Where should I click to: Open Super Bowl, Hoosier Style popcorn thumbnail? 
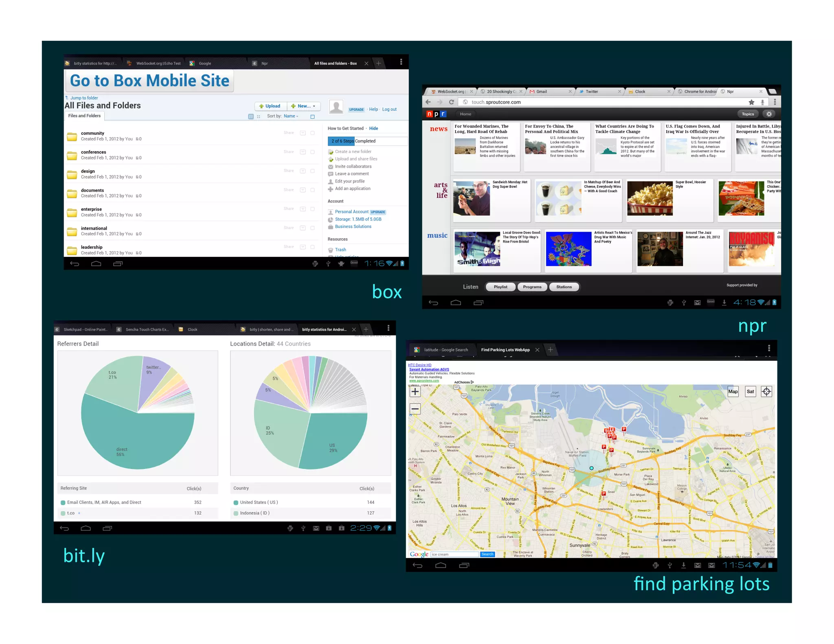tap(650, 198)
